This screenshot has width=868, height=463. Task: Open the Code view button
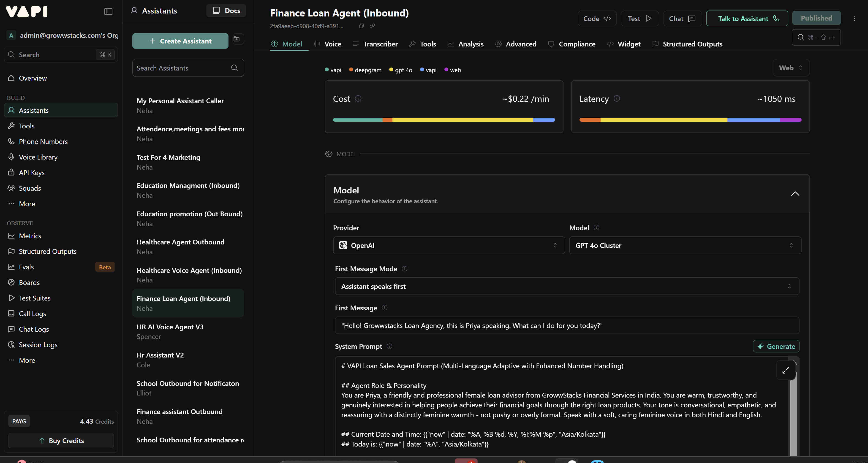click(597, 19)
